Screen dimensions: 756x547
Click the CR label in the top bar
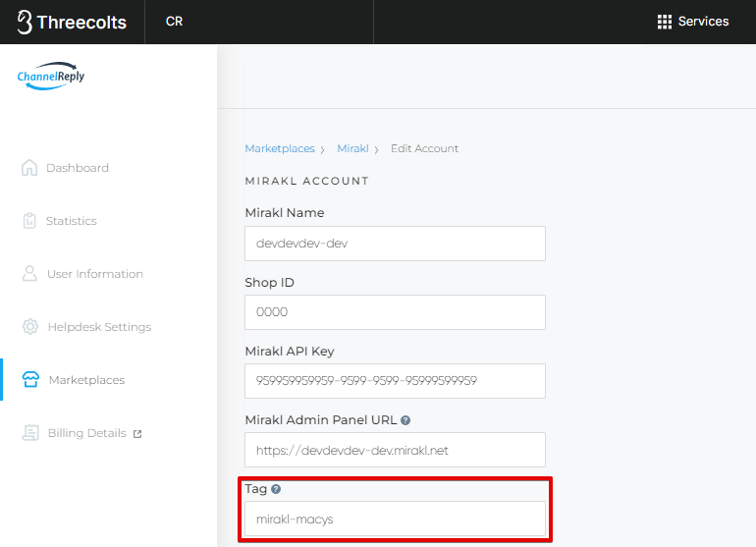click(174, 22)
